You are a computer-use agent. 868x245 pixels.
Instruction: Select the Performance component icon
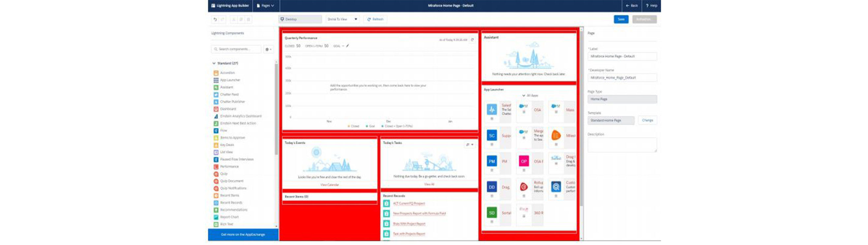point(216,167)
